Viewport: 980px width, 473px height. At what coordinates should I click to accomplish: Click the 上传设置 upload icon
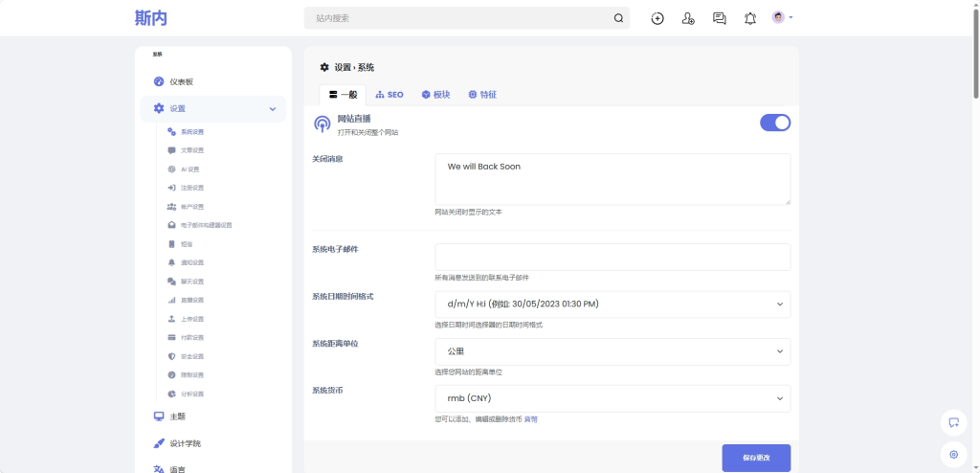click(172, 319)
